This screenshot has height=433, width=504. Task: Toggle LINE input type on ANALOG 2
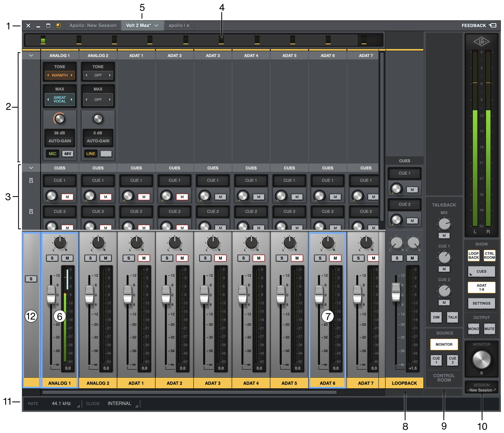point(91,154)
